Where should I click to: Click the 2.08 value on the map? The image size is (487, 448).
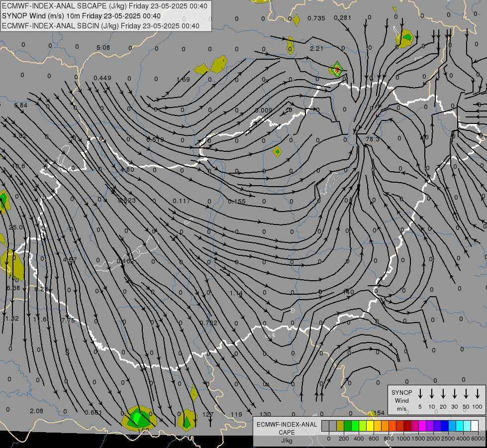click(37, 411)
